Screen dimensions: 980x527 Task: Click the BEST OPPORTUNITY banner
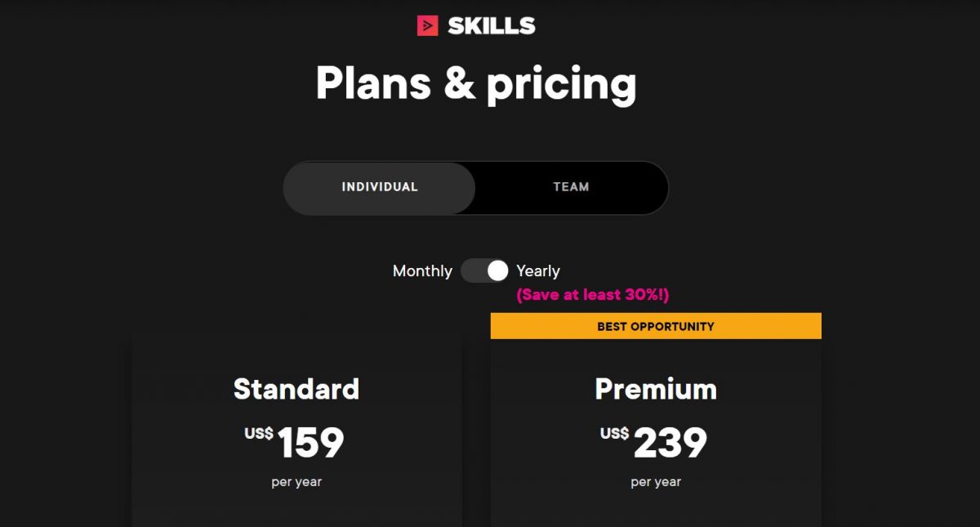655,325
